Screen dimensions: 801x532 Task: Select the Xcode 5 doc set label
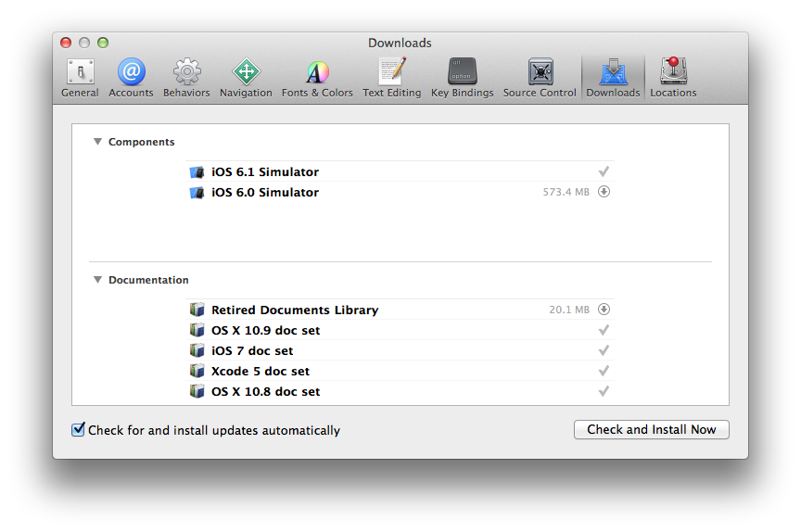click(x=261, y=371)
